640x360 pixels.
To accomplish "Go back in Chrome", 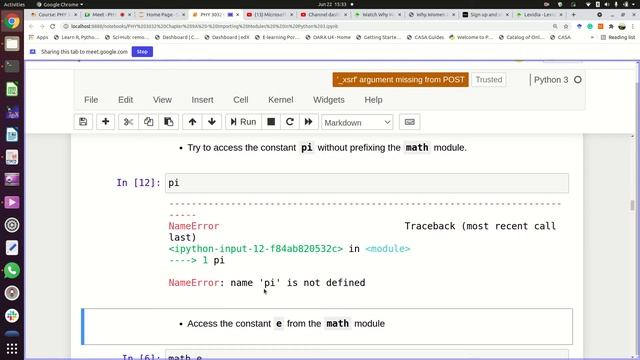I will [x=31, y=26].
